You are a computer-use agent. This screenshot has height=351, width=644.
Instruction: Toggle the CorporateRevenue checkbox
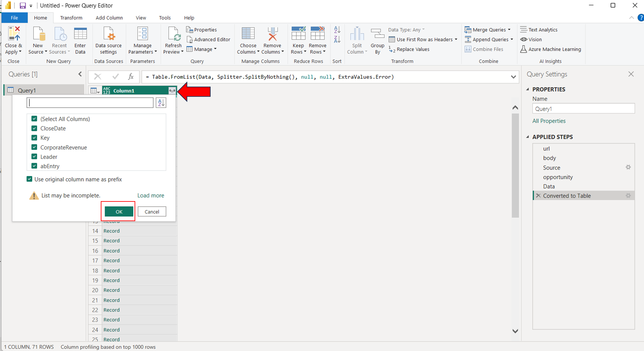(34, 147)
